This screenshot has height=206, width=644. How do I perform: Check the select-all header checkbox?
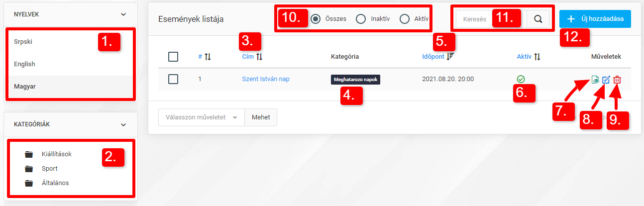pos(173,57)
